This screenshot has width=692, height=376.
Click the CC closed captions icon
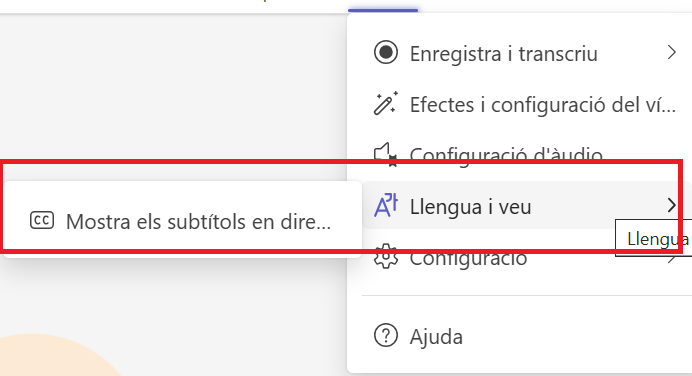42,220
